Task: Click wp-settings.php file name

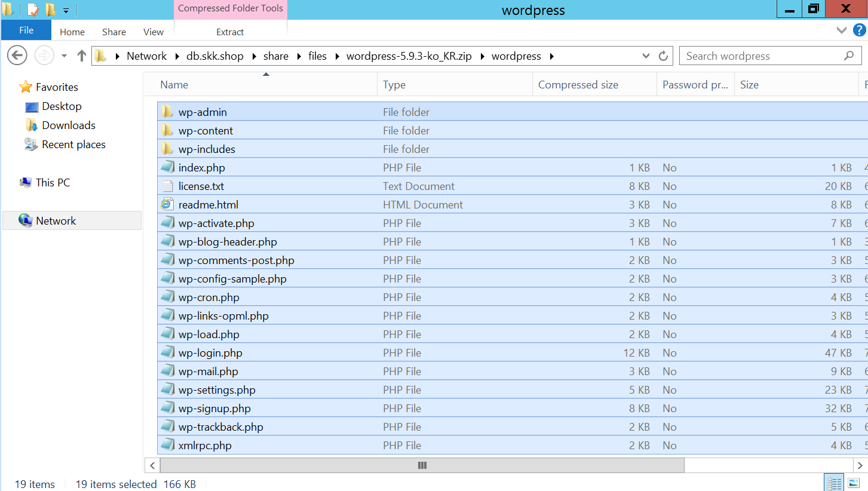Action: coord(217,390)
